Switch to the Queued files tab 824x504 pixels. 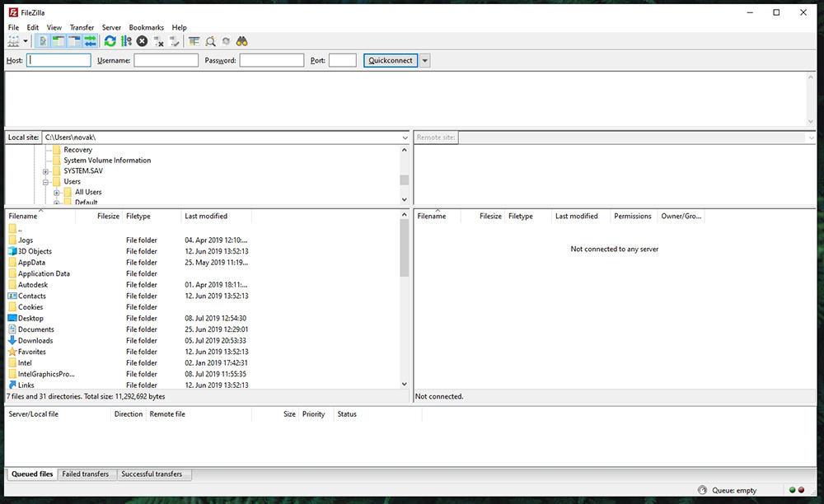pos(32,474)
